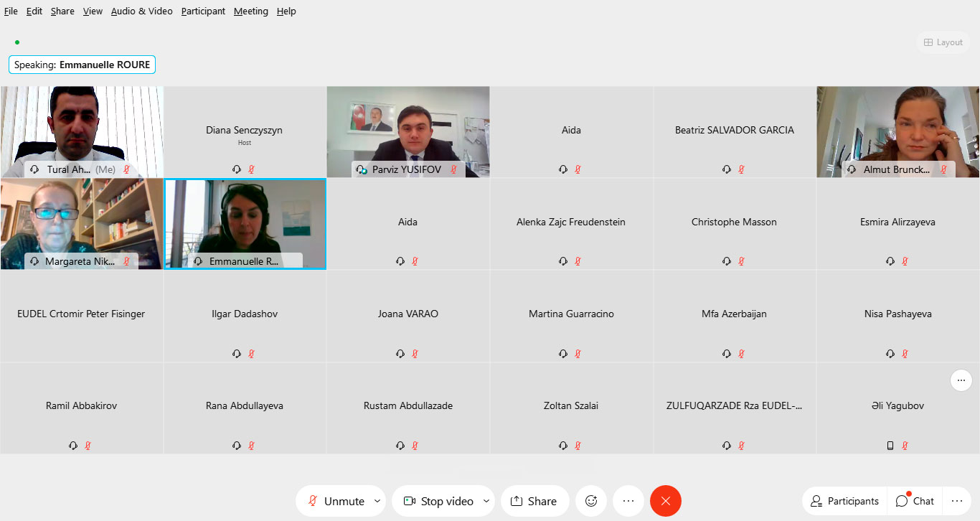Click the Zoltan Szalai name text
This screenshot has height=521, width=980.
(x=571, y=405)
